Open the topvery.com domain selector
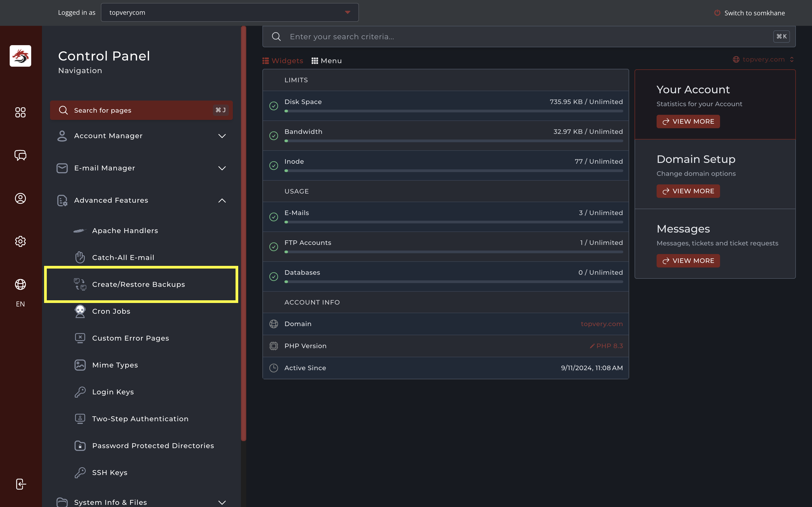The width and height of the screenshot is (812, 507). (763, 59)
